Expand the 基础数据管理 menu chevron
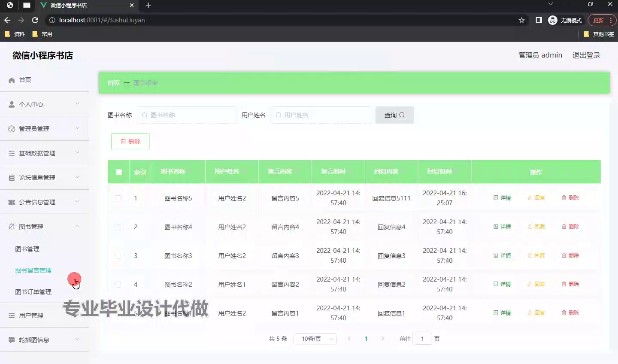Screen dimensions: 618x364 point(77,153)
